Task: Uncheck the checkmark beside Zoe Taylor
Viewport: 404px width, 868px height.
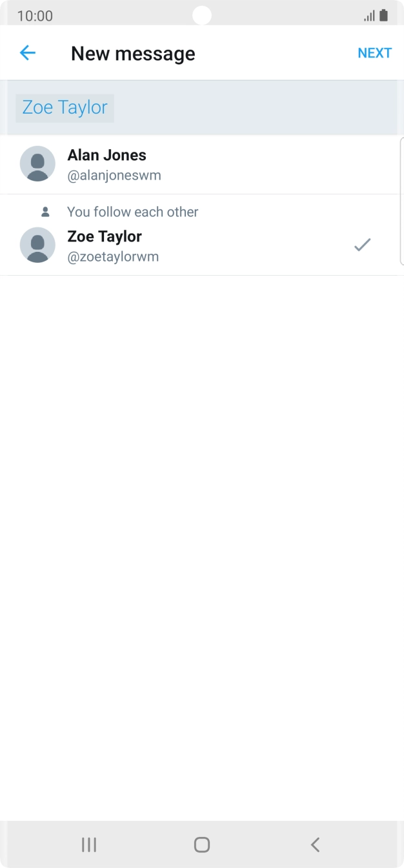Action: click(x=362, y=245)
